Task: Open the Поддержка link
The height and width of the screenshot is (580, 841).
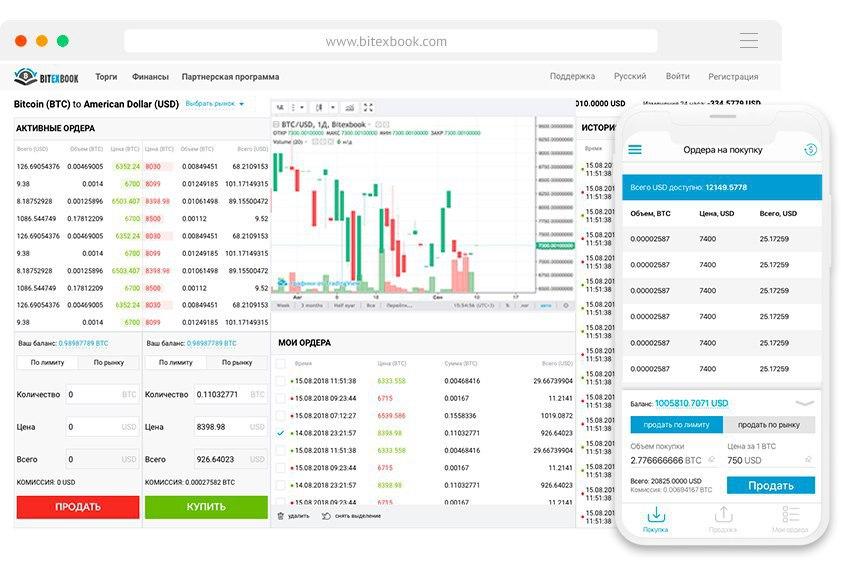Action: point(572,76)
